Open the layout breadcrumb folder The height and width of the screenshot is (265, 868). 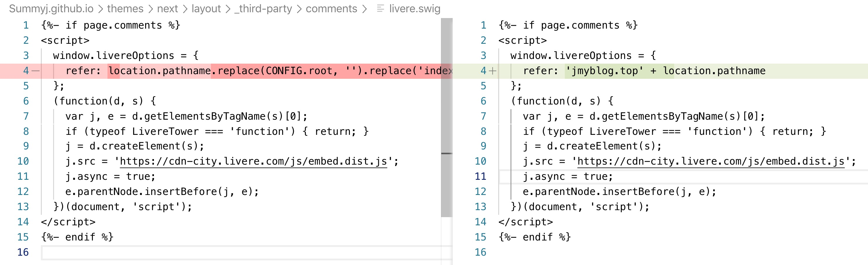coord(206,8)
